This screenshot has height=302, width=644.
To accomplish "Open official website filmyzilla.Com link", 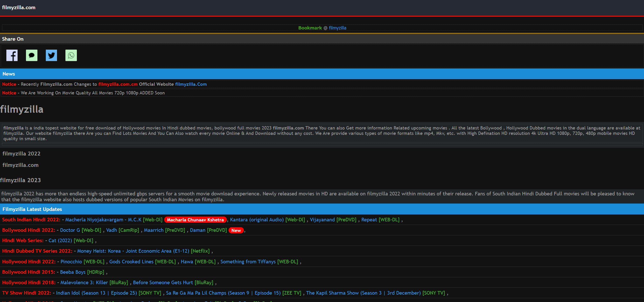I will coord(191,84).
